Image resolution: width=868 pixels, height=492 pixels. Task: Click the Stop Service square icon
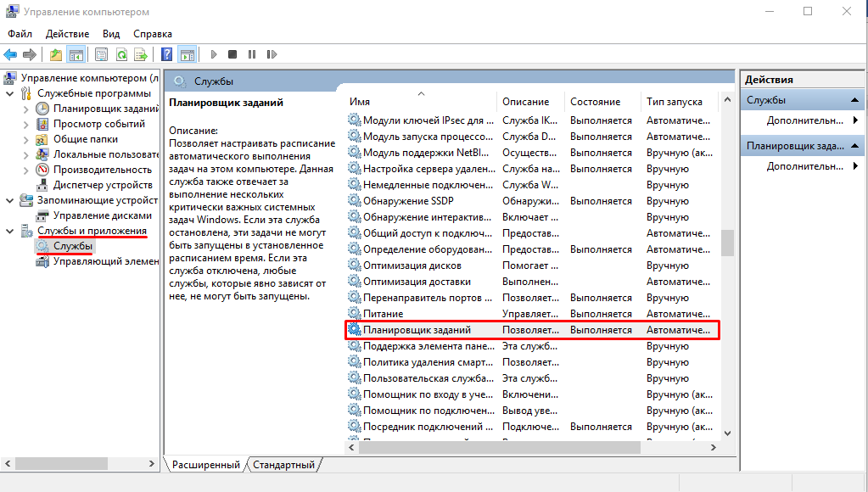point(232,54)
